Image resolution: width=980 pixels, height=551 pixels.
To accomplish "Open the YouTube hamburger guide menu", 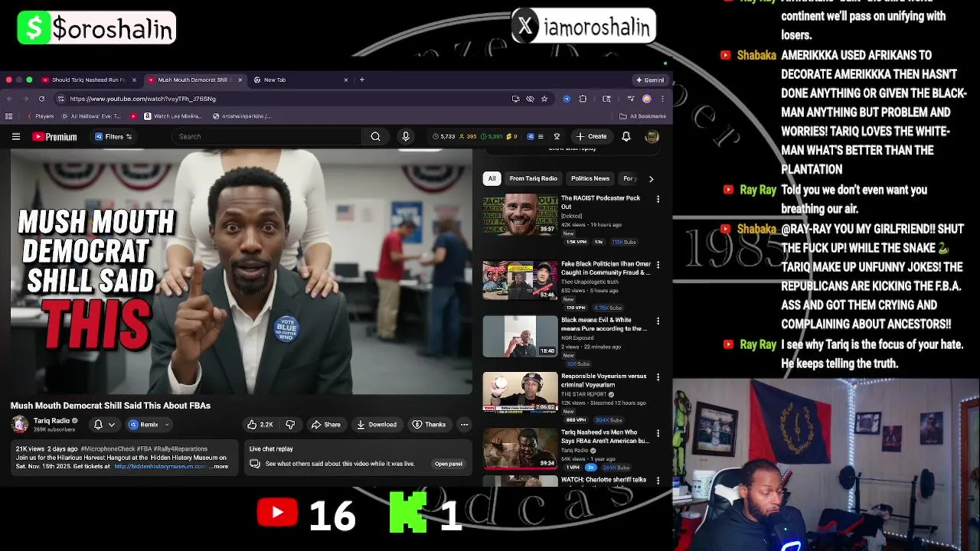I will point(15,136).
